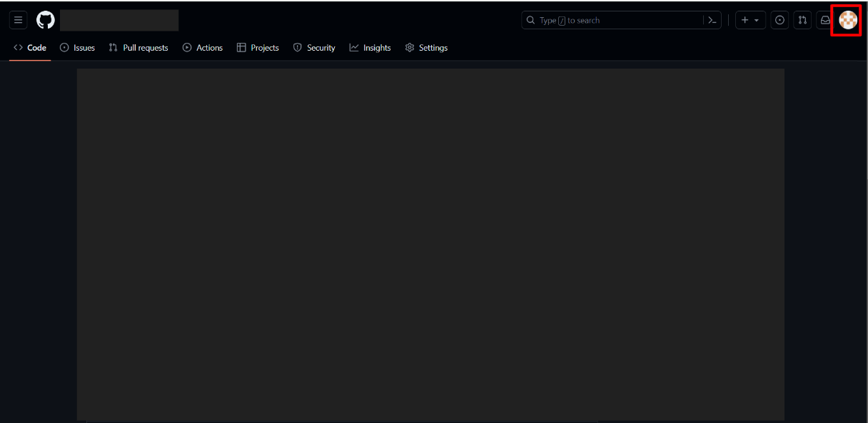
Task: Open the Insights section
Action: pos(370,47)
